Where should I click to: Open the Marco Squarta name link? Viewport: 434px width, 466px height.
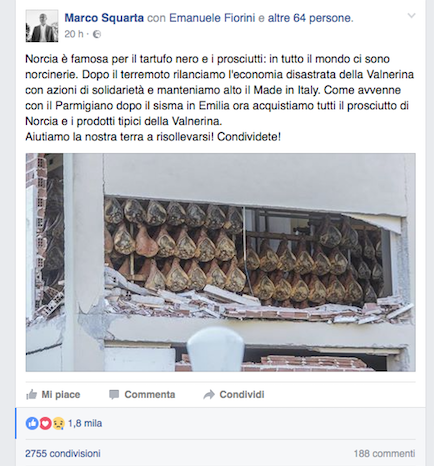[104, 18]
